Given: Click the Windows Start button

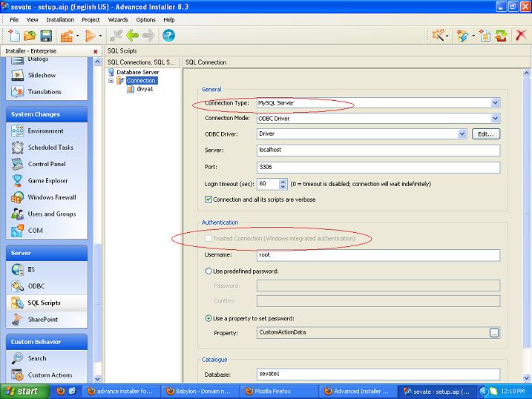Looking at the screenshot, I should coord(22,391).
